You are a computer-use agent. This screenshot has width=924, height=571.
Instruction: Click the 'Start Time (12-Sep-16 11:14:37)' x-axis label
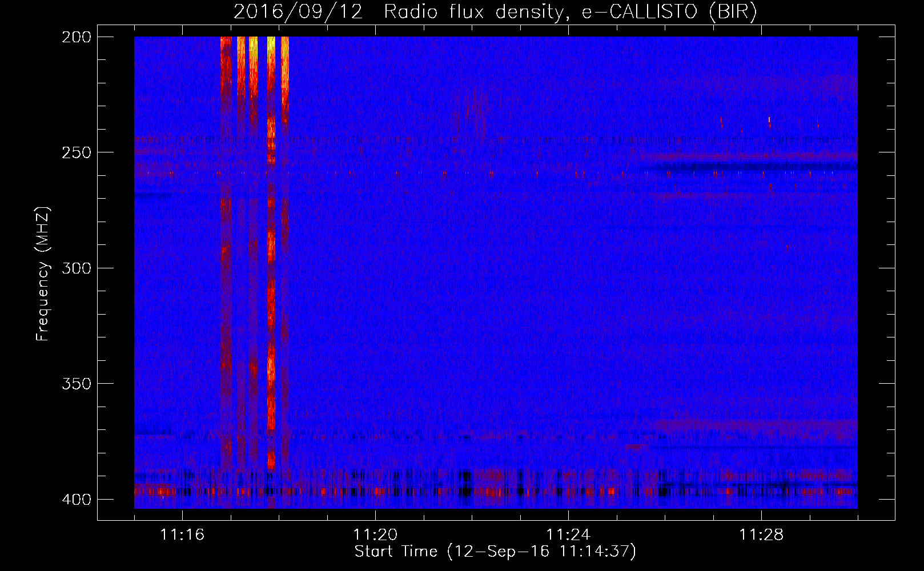click(x=495, y=552)
